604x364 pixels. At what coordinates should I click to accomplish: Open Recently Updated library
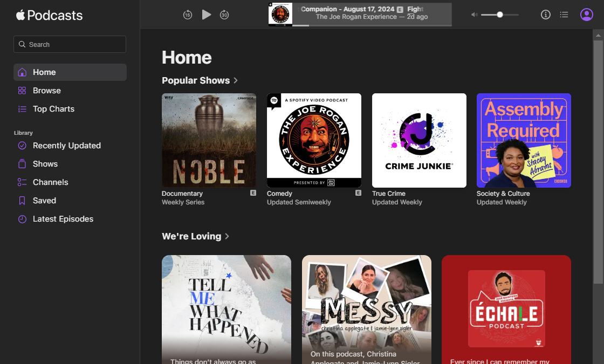click(x=66, y=146)
